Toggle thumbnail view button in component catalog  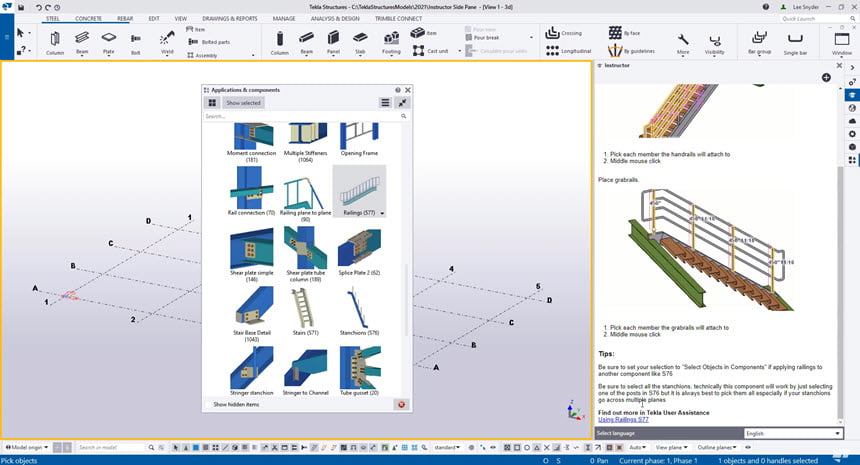[x=212, y=103]
